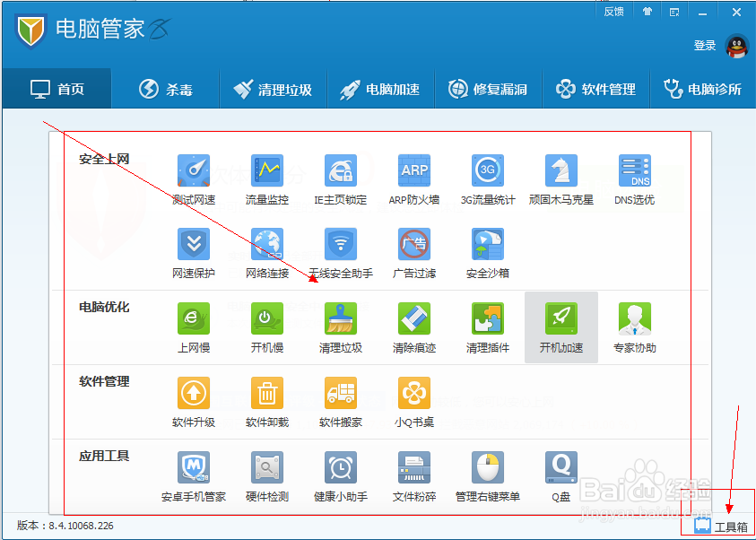The height and width of the screenshot is (540, 756).
Task: Click the 反馈 feedback button
Action: [613, 12]
